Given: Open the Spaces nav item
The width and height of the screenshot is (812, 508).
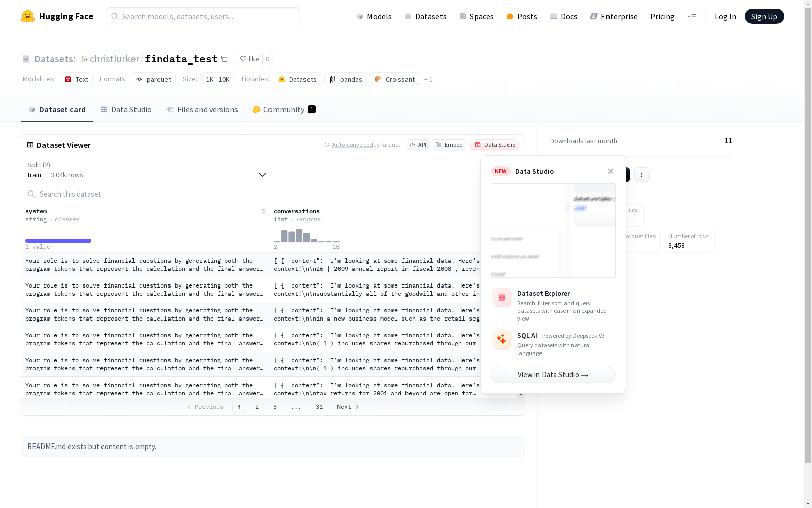Looking at the screenshot, I should pyautogui.click(x=476, y=16).
